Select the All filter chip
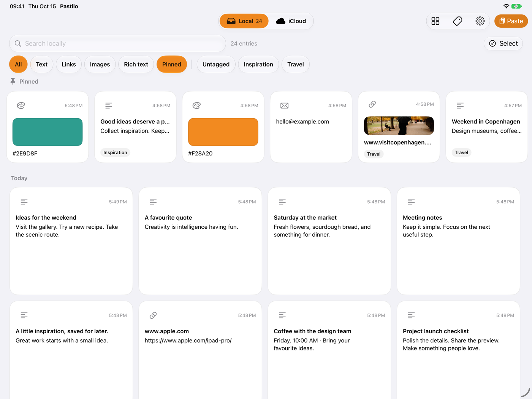 [x=18, y=65]
